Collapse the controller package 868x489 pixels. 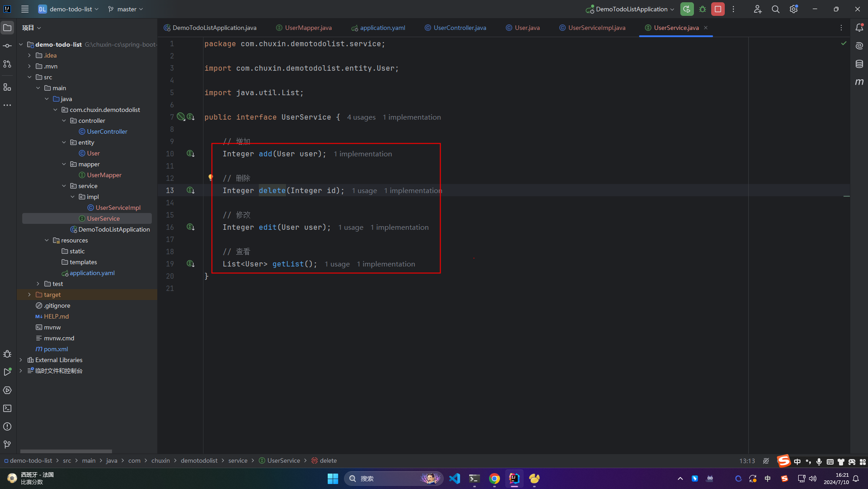click(x=64, y=121)
